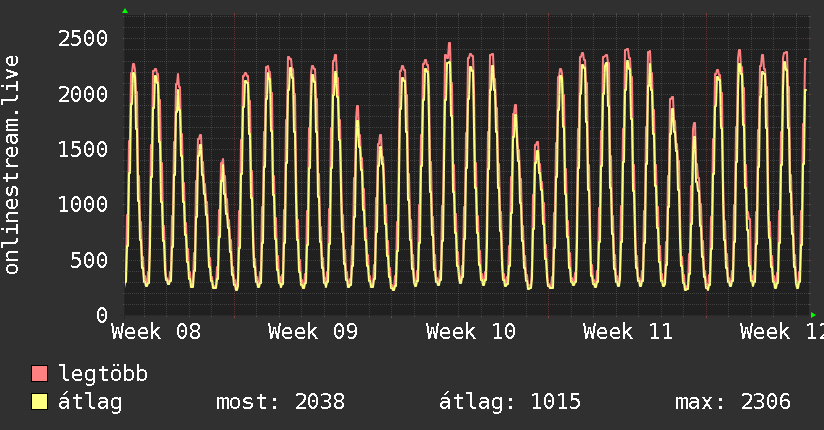Click the Week 09 axis label
Screen dimensions: 824x430
pyautogui.click(x=313, y=332)
